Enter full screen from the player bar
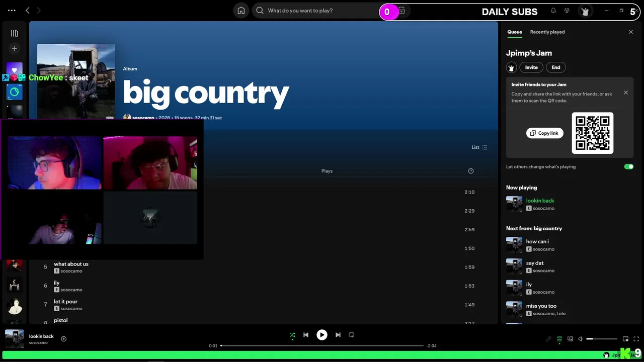Image resolution: width=644 pixels, height=362 pixels. point(636,339)
